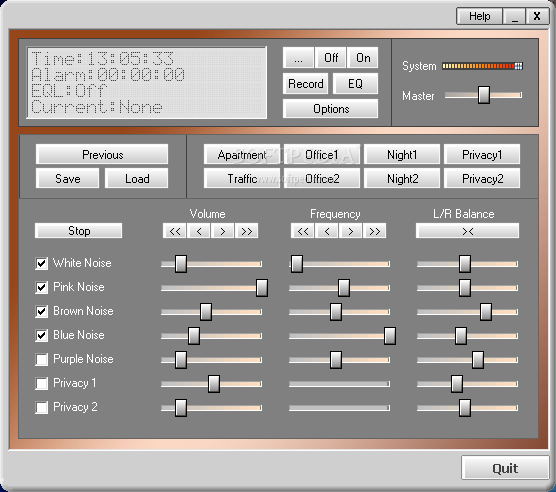Viewport: 556px width, 492px height.
Task: Turn the alarm On
Action: [x=363, y=58]
